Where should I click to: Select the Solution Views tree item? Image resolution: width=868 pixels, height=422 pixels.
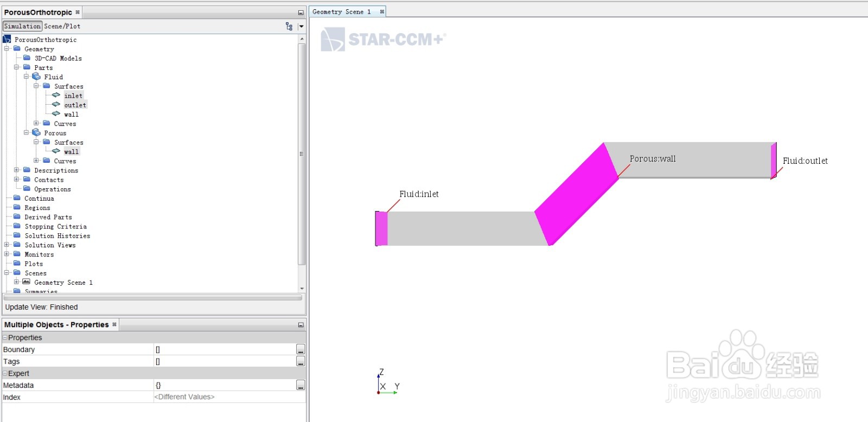pos(50,245)
